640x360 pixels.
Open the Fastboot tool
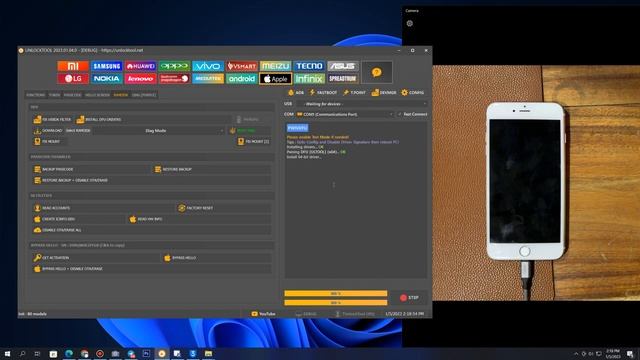pos(323,93)
